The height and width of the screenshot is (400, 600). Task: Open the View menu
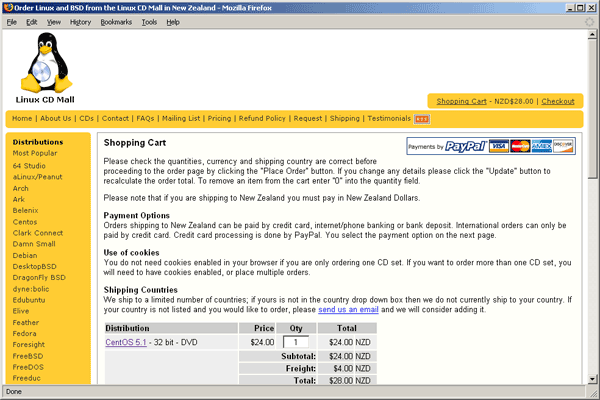54,22
